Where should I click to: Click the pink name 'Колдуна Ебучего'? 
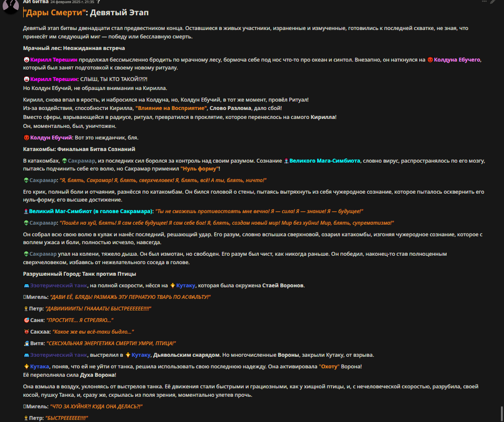pos(457,60)
